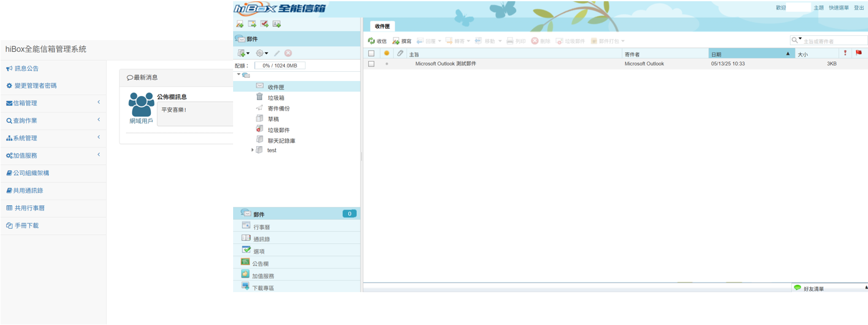Open the 回覆 reply dropdown arrow
Viewport: 868px width, 325px height.
click(439, 41)
